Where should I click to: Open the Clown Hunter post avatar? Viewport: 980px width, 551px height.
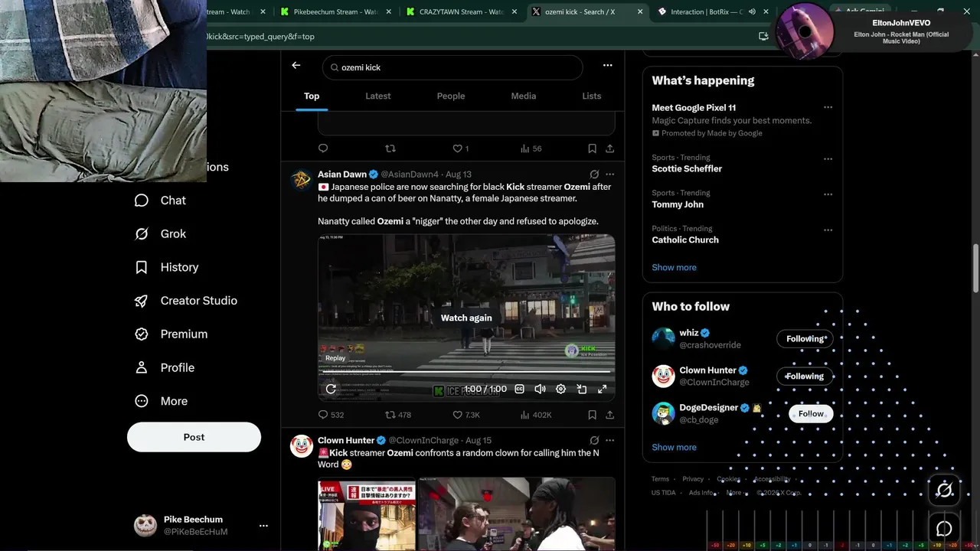click(301, 446)
